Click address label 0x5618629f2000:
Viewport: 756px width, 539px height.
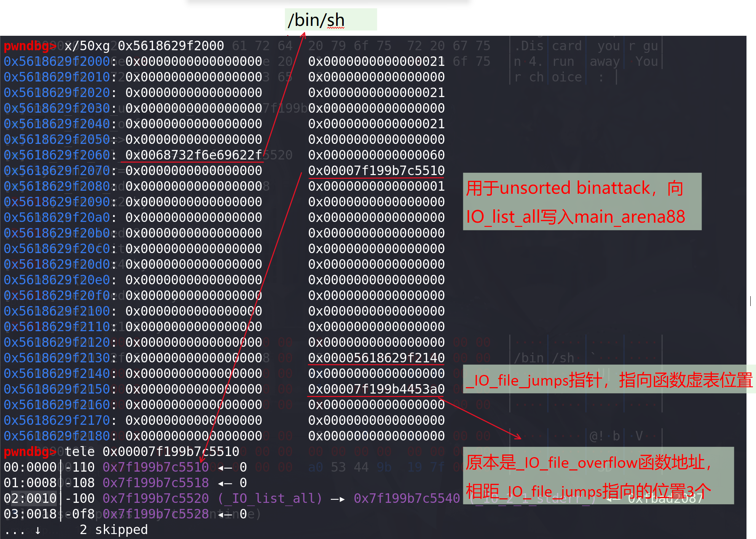click(61, 61)
